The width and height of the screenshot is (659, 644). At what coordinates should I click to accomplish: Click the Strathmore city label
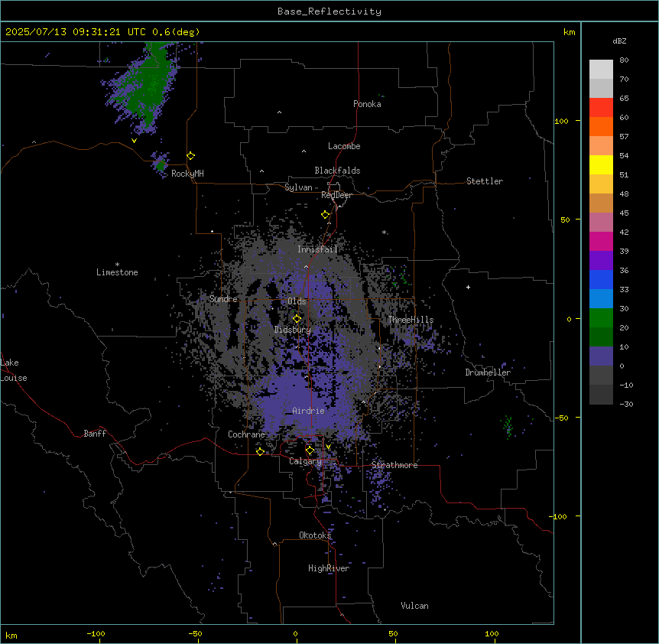pyautogui.click(x=394, y=465)
